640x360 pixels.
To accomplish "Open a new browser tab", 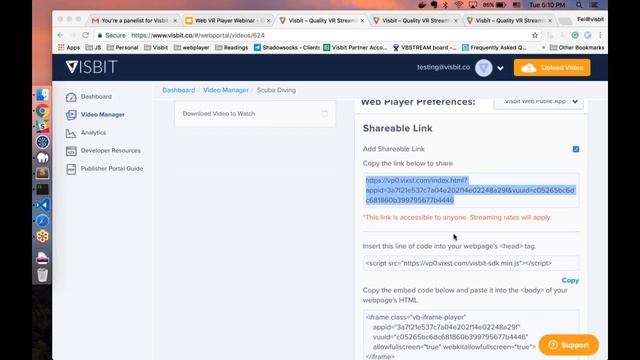I will click(x=565, y=21).
